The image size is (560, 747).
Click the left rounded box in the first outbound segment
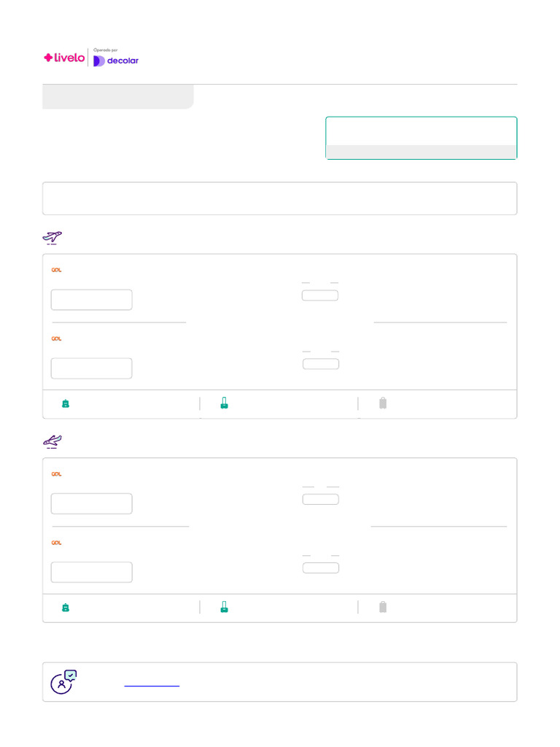(91, 300)
